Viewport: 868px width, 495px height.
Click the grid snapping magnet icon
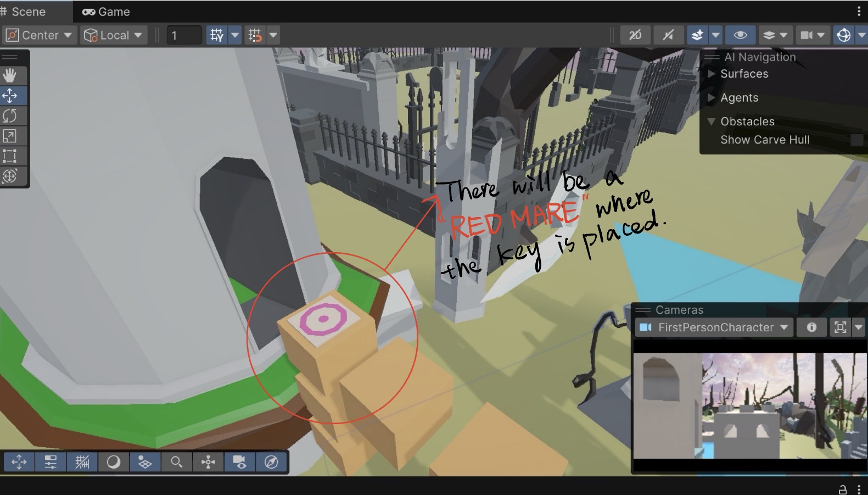pyautogui.click(x=255, y=36)
